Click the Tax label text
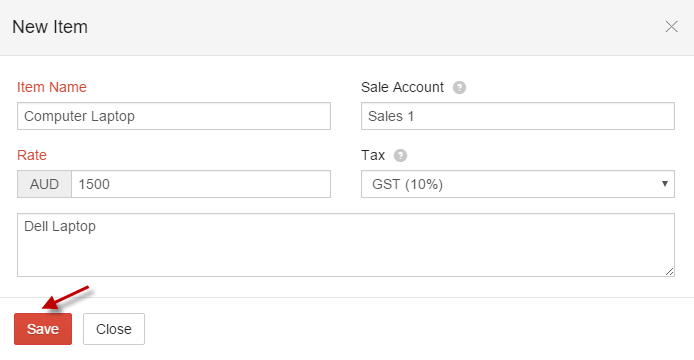This screenshot has height=360, width=694. (x=373, y=155)
